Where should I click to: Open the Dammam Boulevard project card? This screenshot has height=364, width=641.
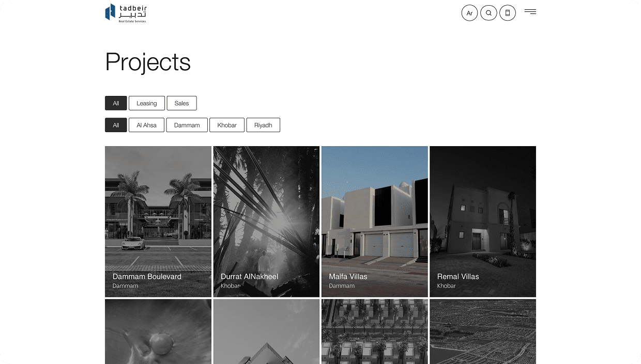(158, 221)
